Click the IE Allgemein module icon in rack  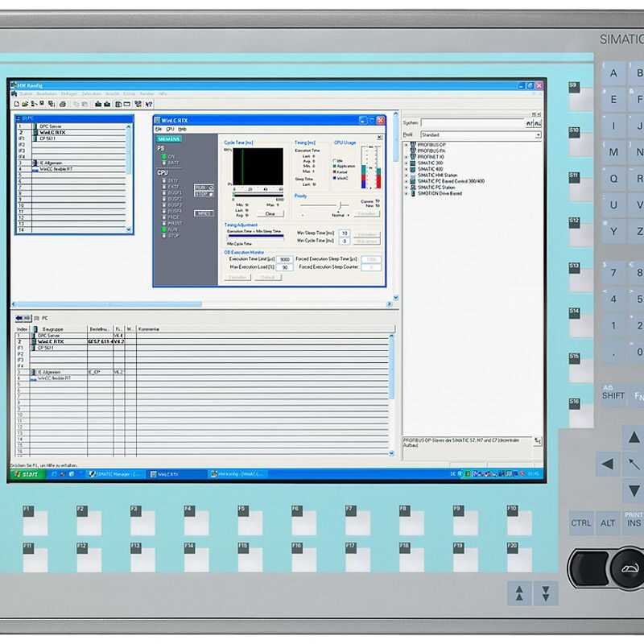pyautogui.click(x=35, y=163)
